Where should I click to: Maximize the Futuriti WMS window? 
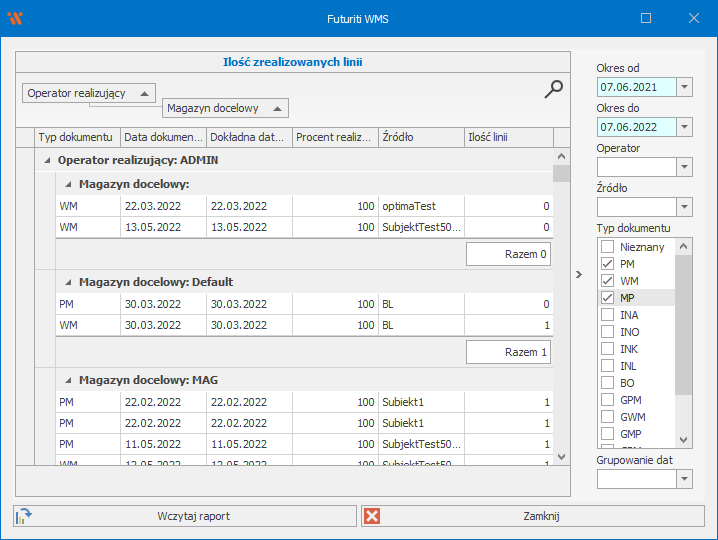646,18
